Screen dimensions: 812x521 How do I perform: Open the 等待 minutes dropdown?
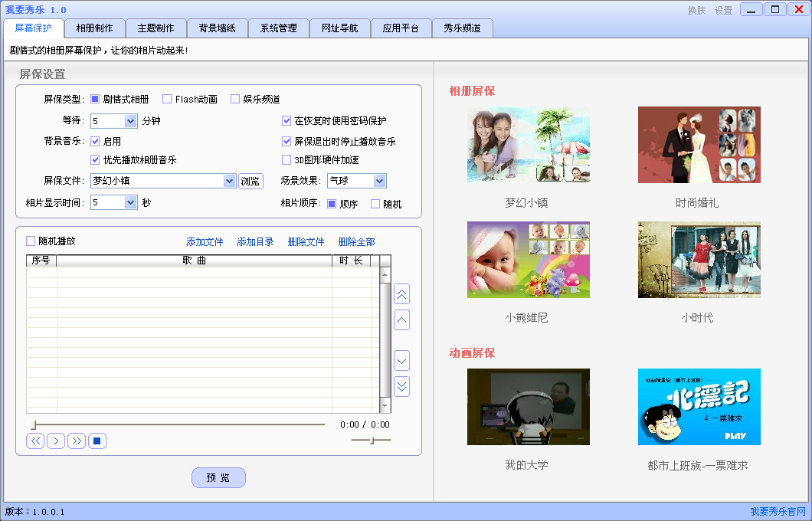pos(131,121)
